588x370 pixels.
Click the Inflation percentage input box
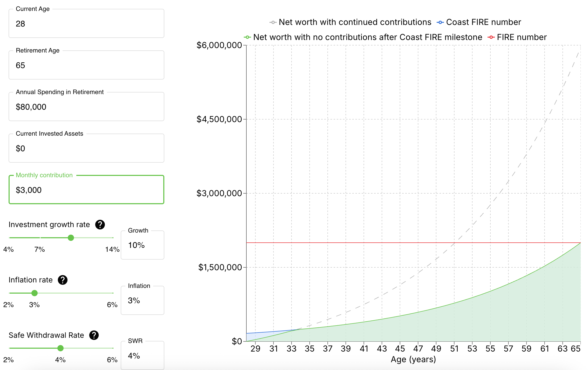click(142, 301)
